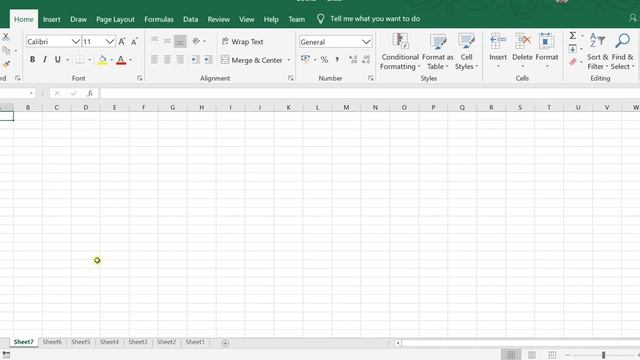Apply the red Font Color
Screen dimensions: 640x360
click(121, 60)
